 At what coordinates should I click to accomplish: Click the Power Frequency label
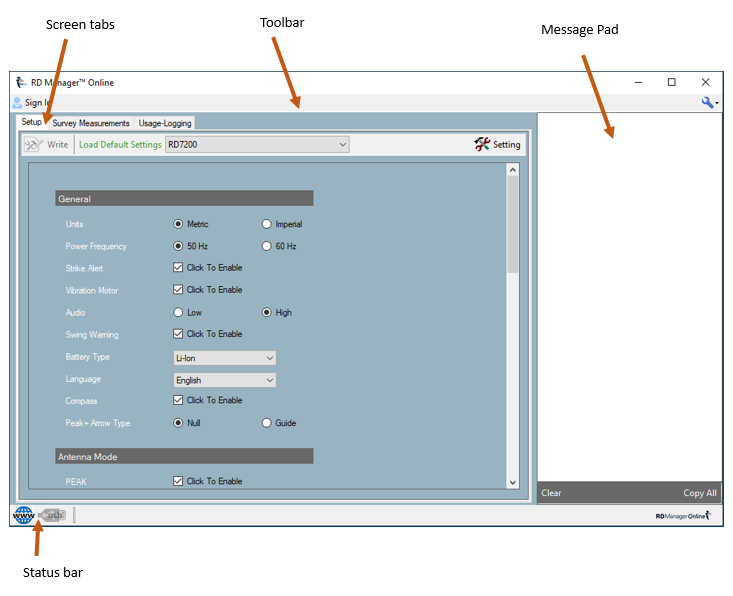click(x=96, y=246)
